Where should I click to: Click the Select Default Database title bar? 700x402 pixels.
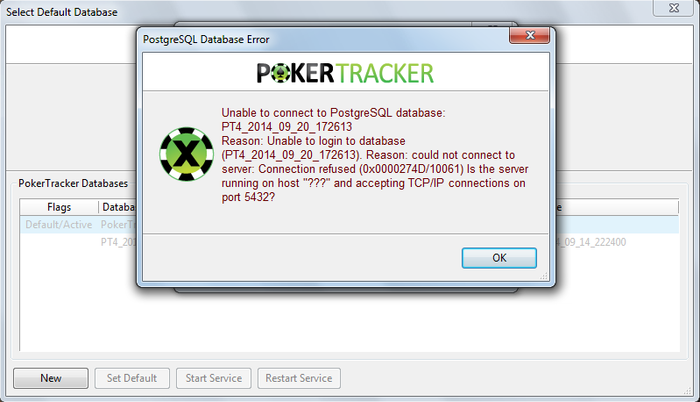coord(328,12)
